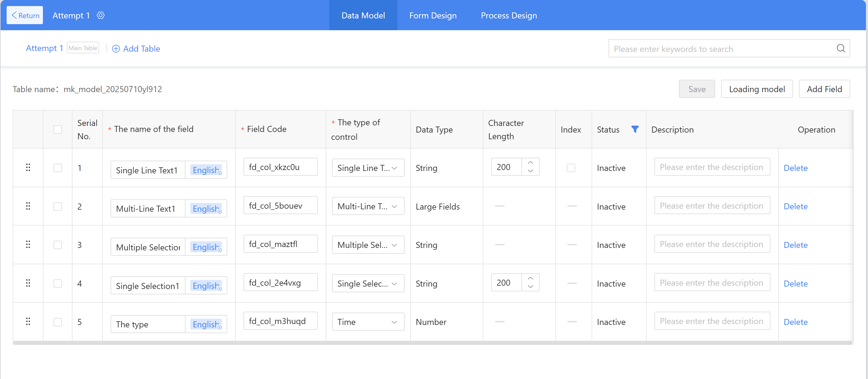Delete the Multi-Line Text1 field

pyautogui.click(x=795, y=206)
